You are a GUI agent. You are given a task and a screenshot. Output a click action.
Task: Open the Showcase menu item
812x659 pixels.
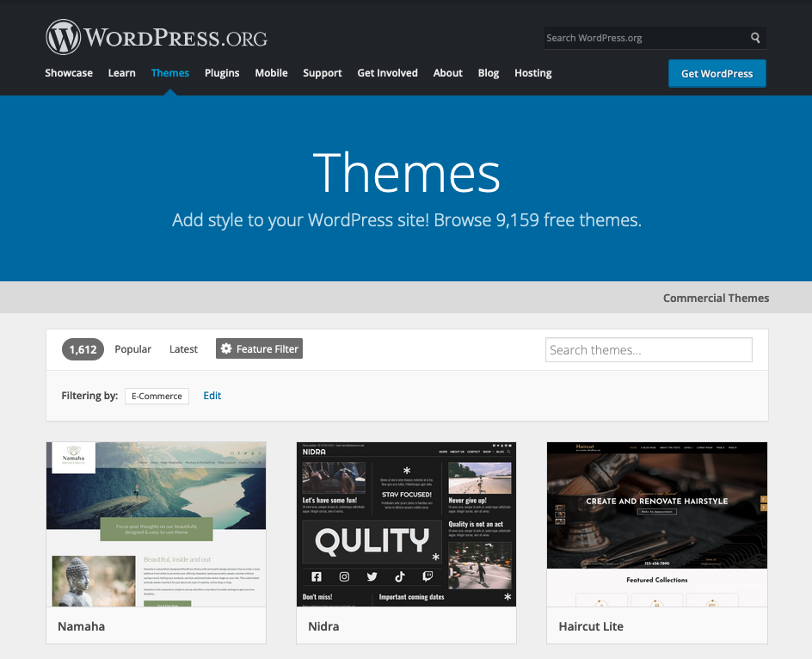(x=69, y=73)
